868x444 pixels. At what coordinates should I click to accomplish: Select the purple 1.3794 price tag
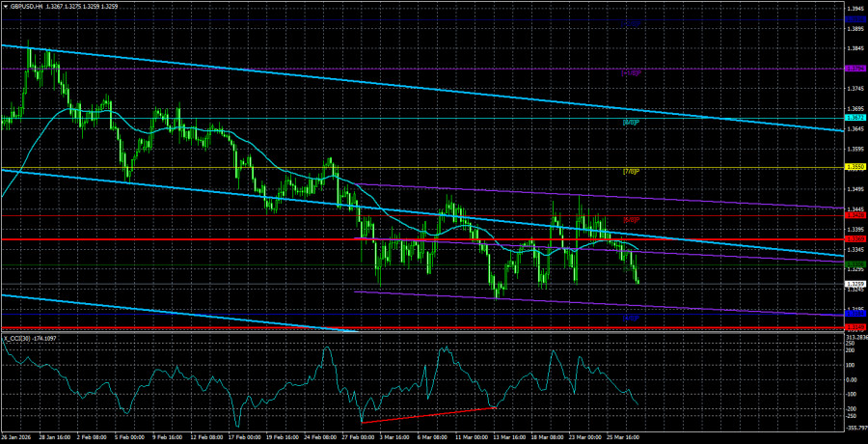click(854, 69)
